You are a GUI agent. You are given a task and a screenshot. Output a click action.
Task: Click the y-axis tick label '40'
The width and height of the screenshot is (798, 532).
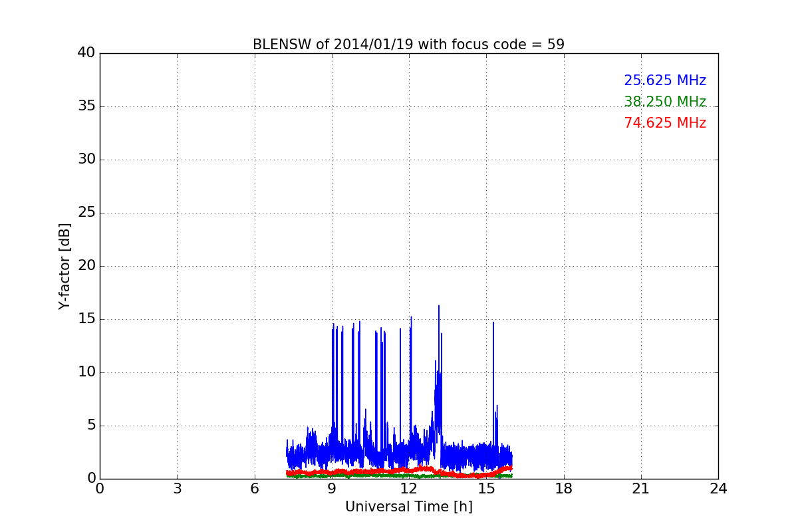pos(86,53)
